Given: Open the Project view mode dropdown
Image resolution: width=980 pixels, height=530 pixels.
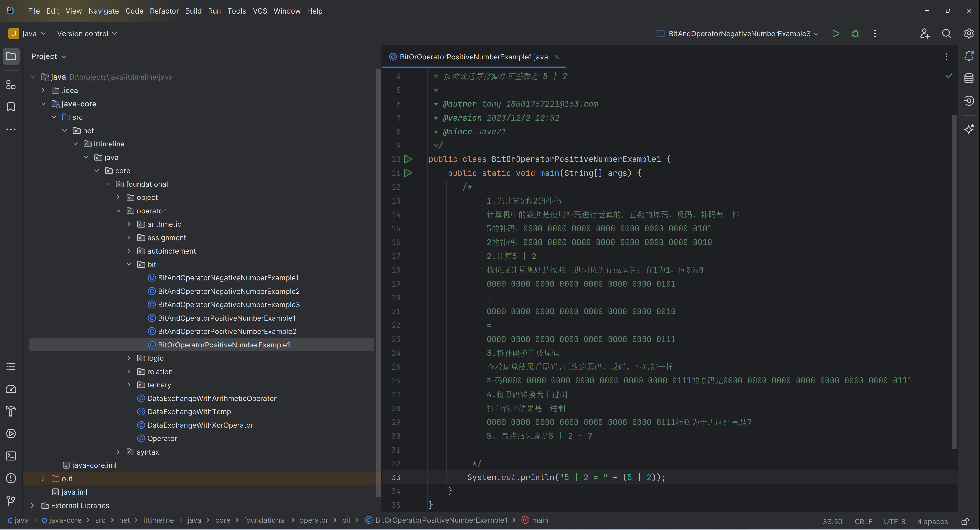Looking at the screenshot, I should pos(49,56).
